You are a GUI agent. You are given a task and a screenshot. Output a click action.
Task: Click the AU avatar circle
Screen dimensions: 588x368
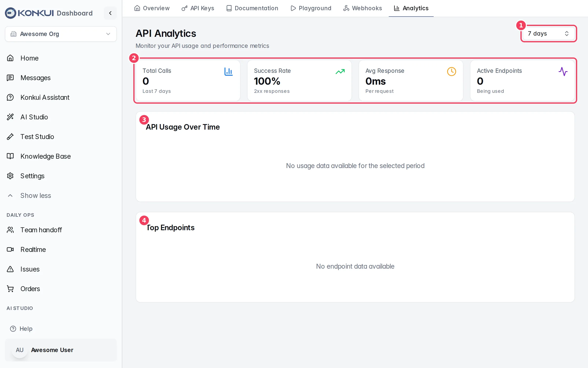pyautogui.click(x=20, y=350)
